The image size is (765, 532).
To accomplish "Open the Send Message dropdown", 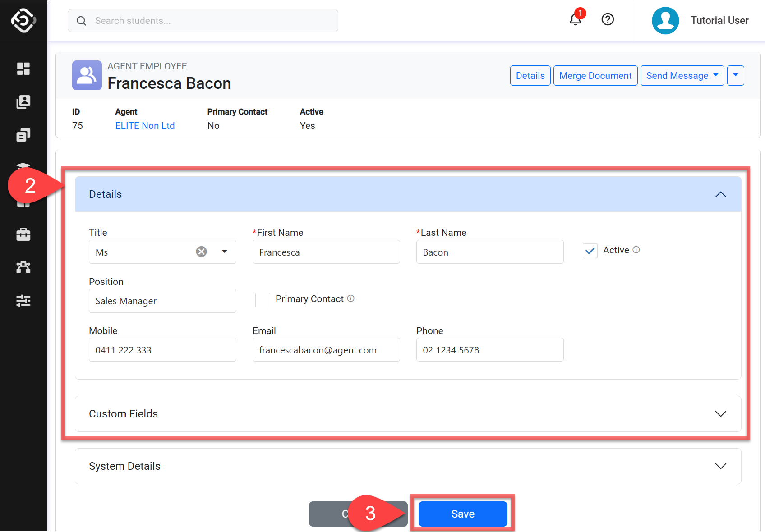I will click(x=682, y=76).
